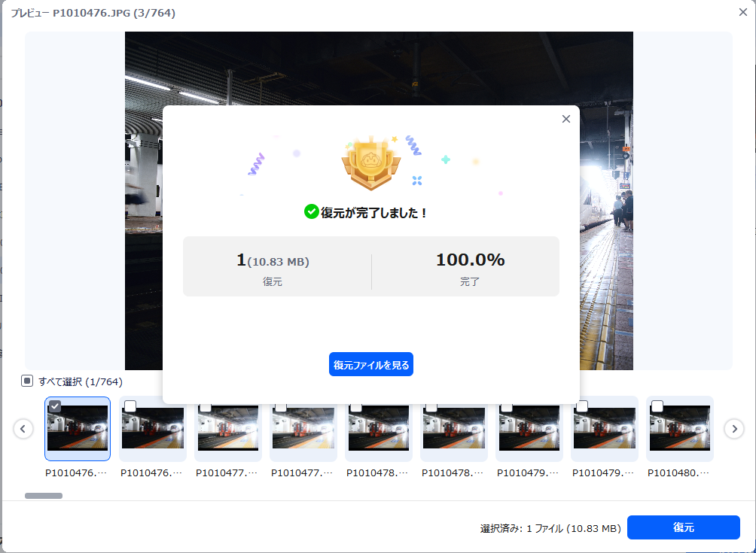Viewport: 756px width, 553px height.
Task: Select the second P1010478 thumbnail
Action: 453,429
